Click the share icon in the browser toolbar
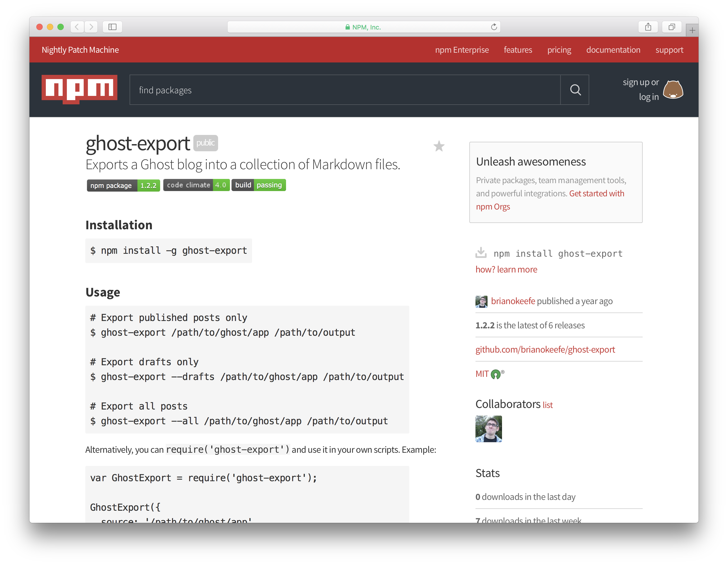The height and width of the screenshot is (565, 728). pyautogui.click(x=648, y=27)
